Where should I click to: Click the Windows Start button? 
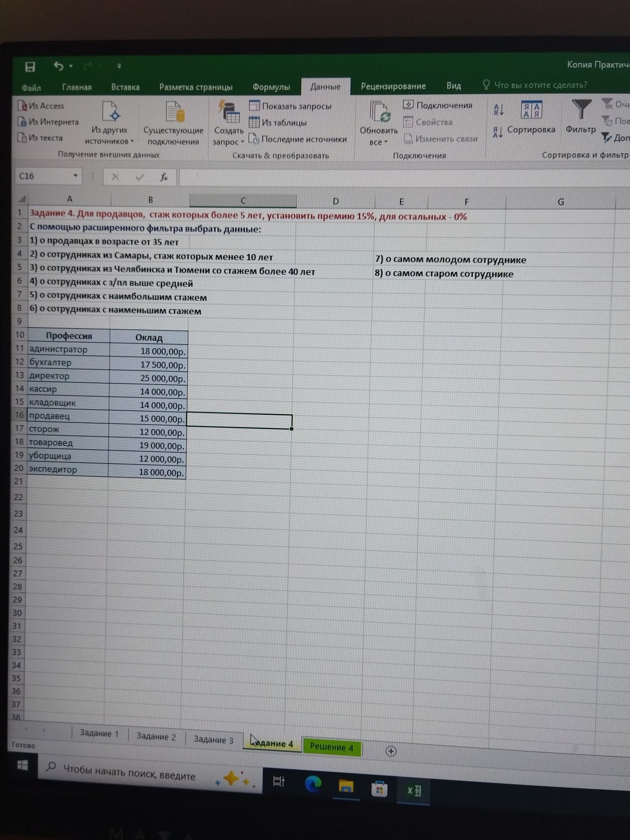pos(22,765)
